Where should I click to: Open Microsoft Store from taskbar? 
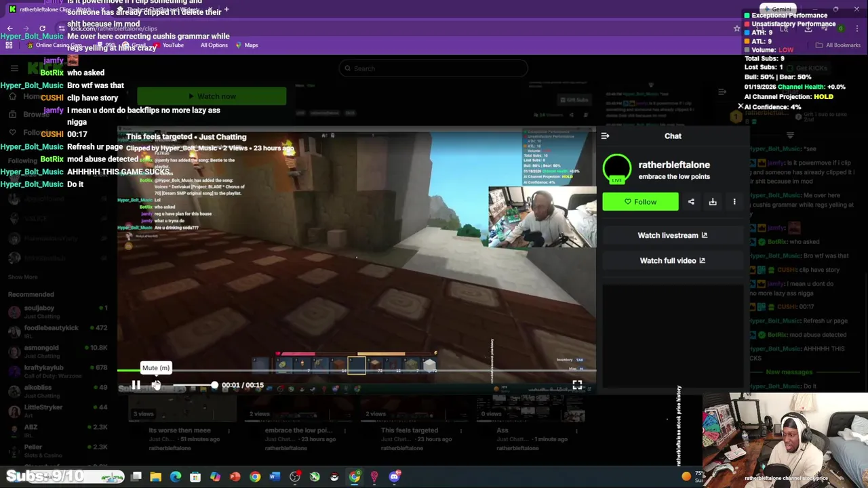pyautogui.click(x=195, y=476)
